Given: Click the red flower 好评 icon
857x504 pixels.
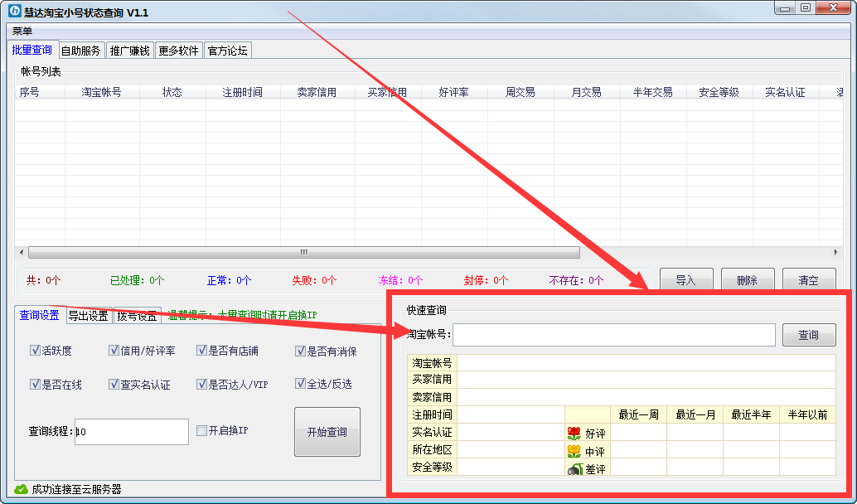Looking at the screenshot, I should 574,433.
